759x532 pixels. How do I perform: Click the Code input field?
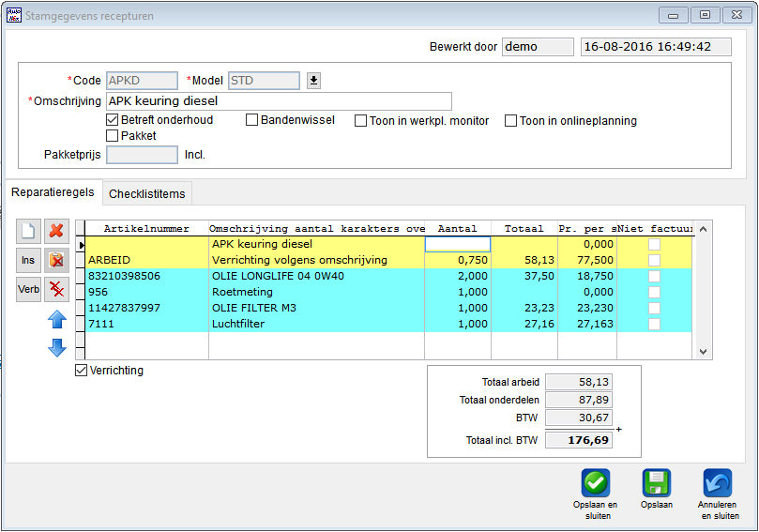point(142,81)
